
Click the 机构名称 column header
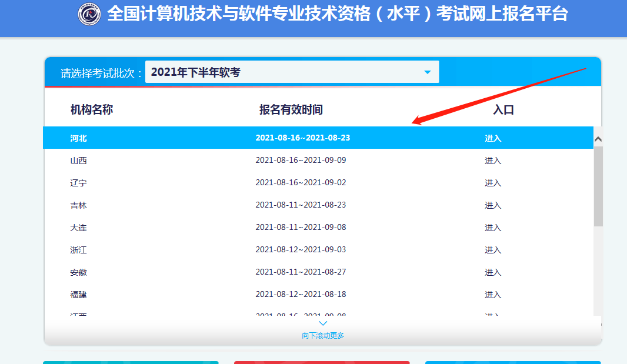coord(92,109)
